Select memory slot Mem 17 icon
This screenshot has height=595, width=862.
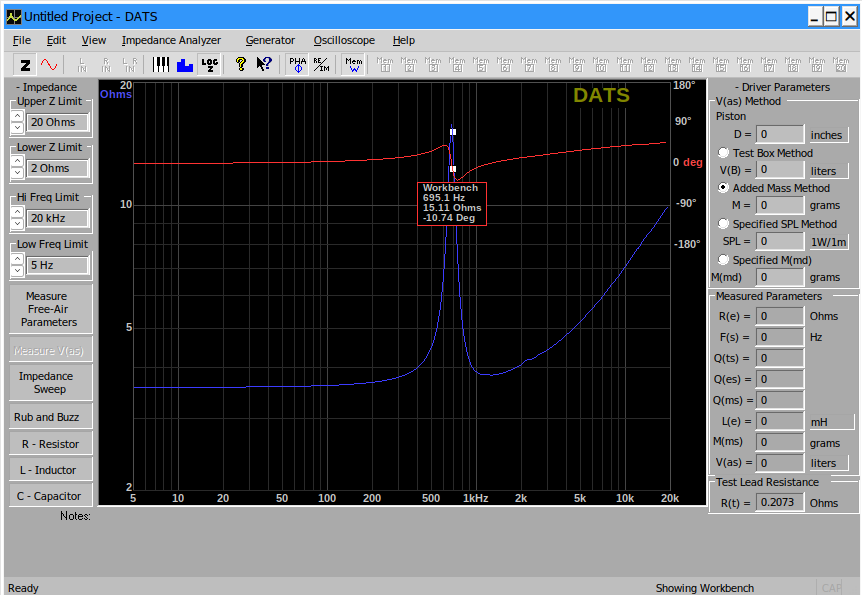click(x=769, y=65)
